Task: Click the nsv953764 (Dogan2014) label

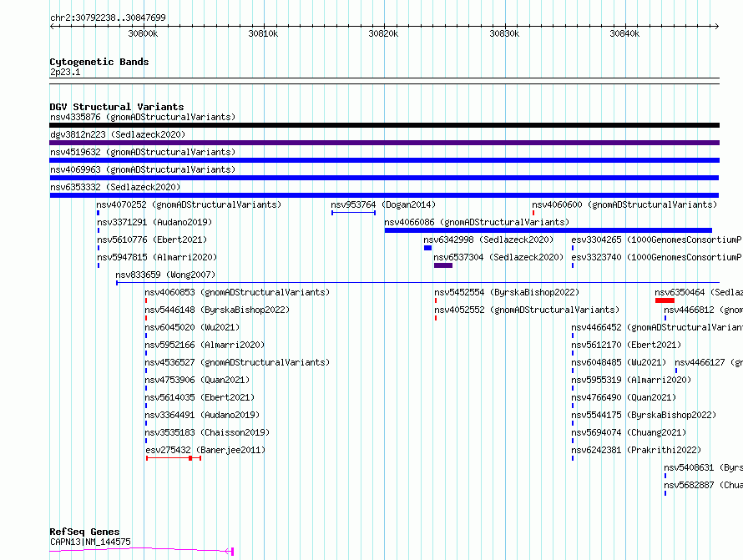Action: pos(383,204)
